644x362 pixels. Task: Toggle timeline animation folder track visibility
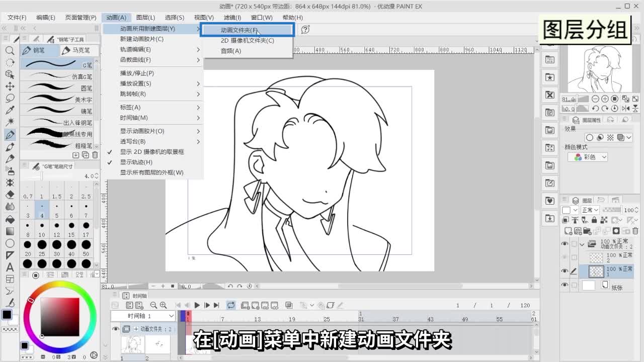click(116, 329)
